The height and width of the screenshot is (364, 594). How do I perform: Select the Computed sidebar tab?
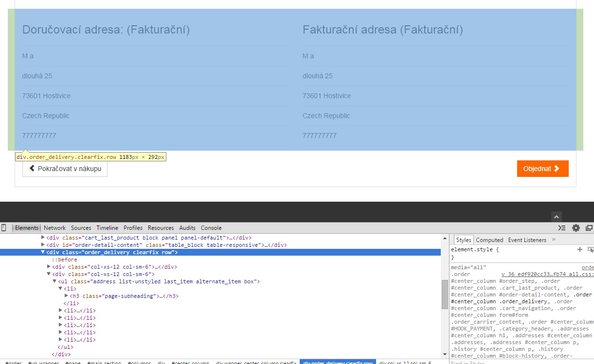click(x=489, y=240)
